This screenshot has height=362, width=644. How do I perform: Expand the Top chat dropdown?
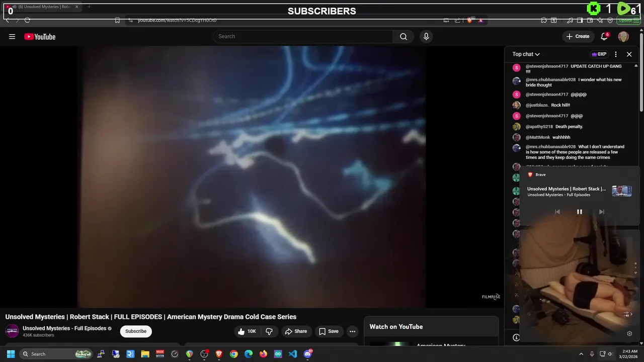point(526,54)
